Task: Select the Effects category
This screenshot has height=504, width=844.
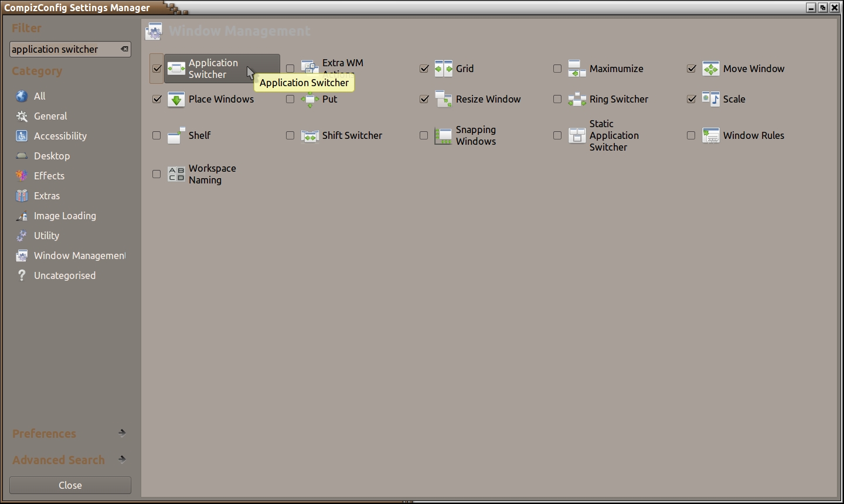Action: click(x=49, y=176)
